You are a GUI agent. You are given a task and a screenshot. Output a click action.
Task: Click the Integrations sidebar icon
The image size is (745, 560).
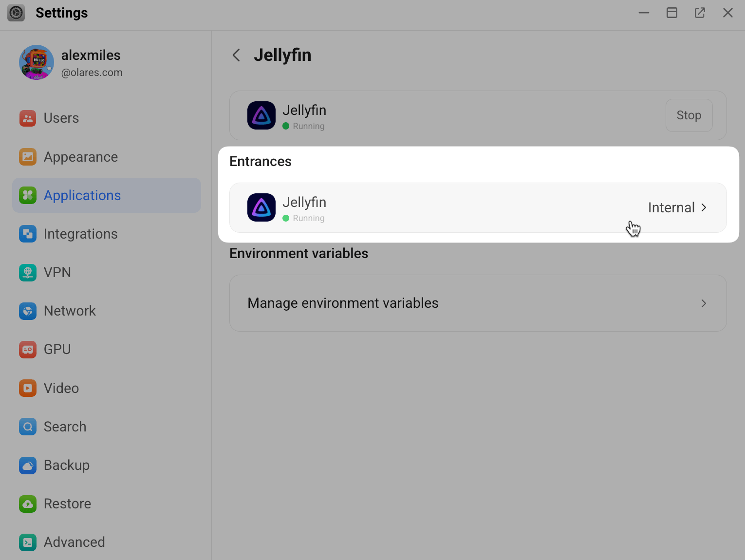[28, 234]
